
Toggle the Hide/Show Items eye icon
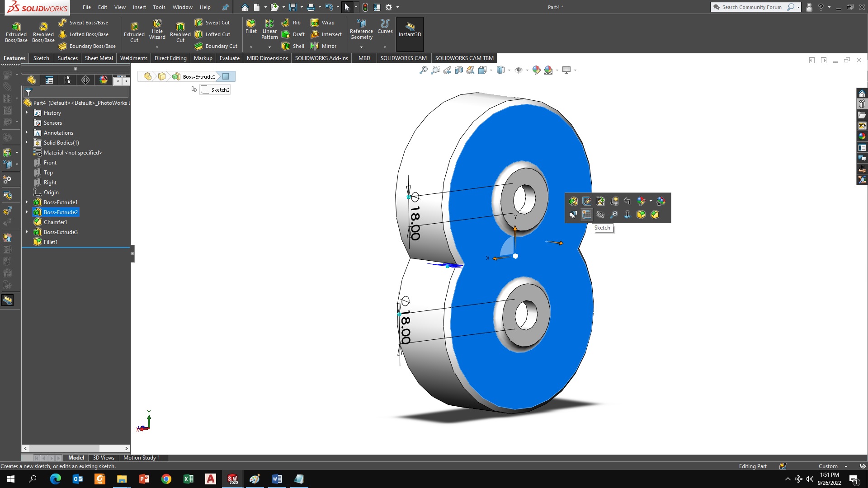tap(519, 70)
